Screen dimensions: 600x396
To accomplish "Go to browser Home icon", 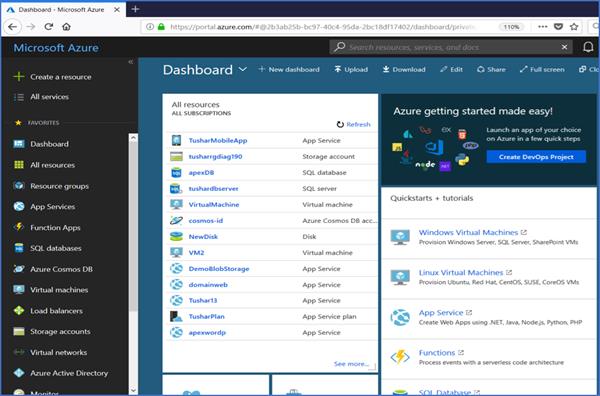I will tap(67, 27).
